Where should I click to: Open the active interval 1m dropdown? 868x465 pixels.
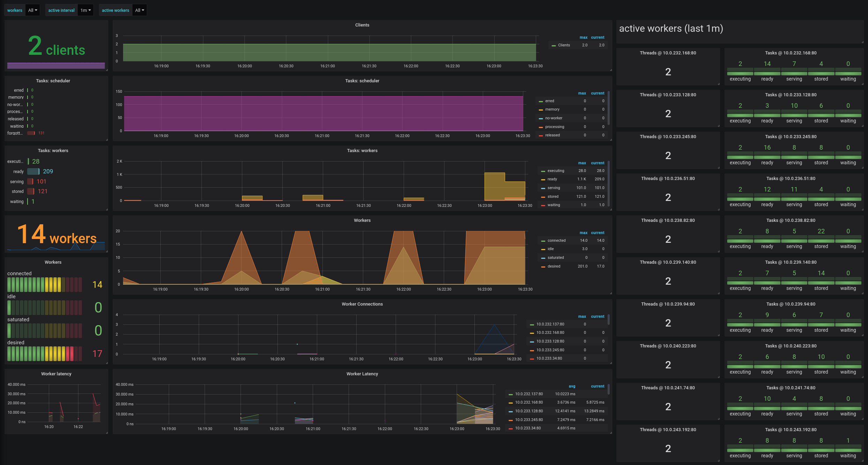coord(85,10)
